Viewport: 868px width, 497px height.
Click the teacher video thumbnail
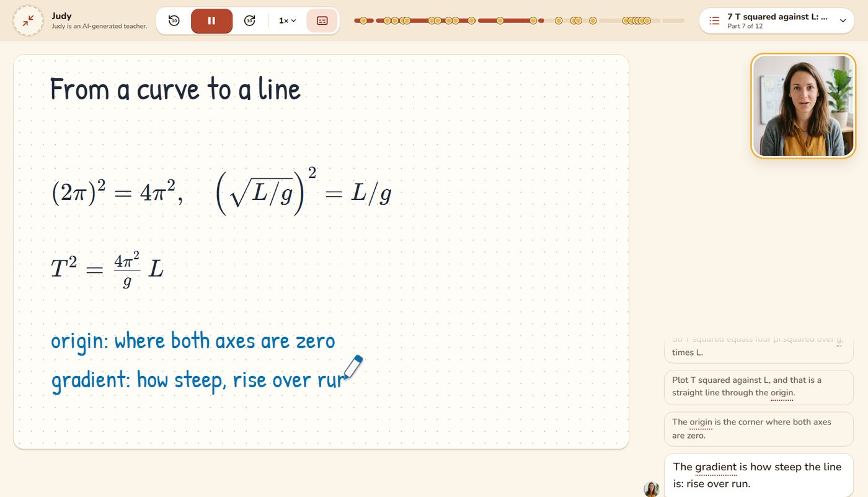(804, 105)
